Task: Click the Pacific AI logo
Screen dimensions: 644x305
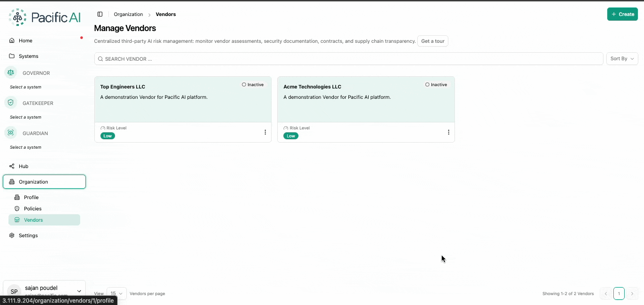Action: click(x=44, y=17)
